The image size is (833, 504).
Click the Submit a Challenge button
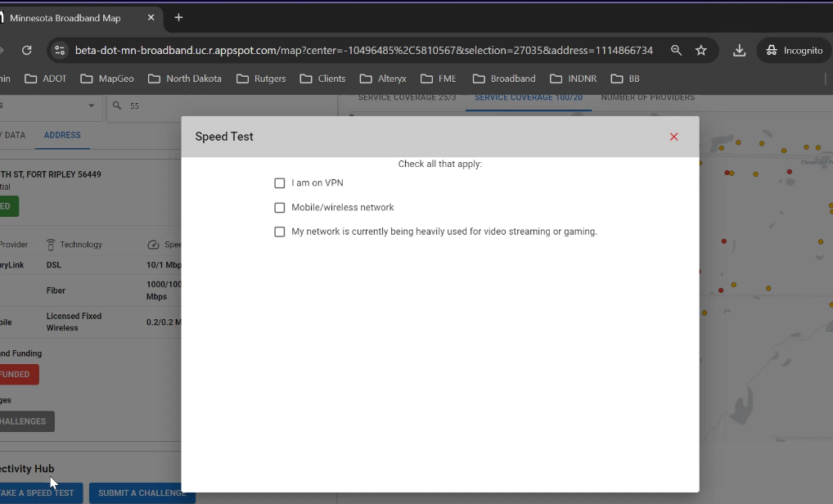point(142,493)
